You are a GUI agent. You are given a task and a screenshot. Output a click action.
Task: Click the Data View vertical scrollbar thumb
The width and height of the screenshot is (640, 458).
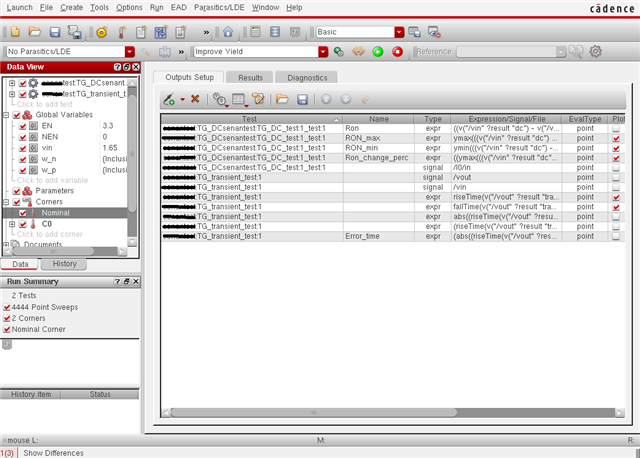click(132, 153)
